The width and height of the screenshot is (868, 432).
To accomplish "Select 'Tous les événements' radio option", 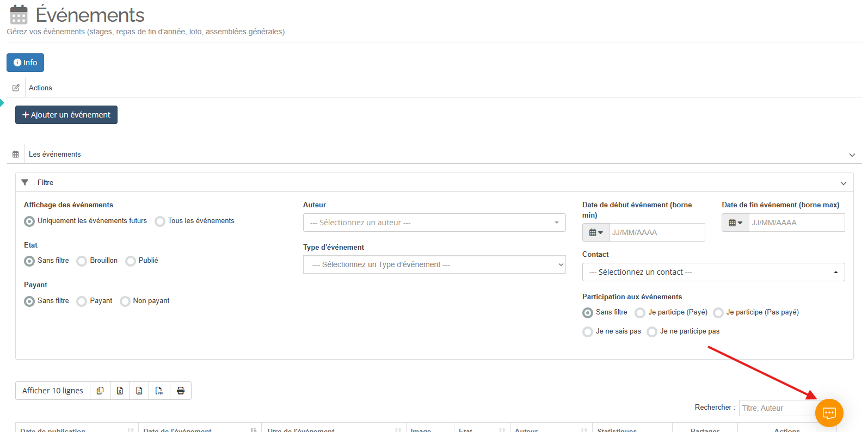I will point(160,221).
